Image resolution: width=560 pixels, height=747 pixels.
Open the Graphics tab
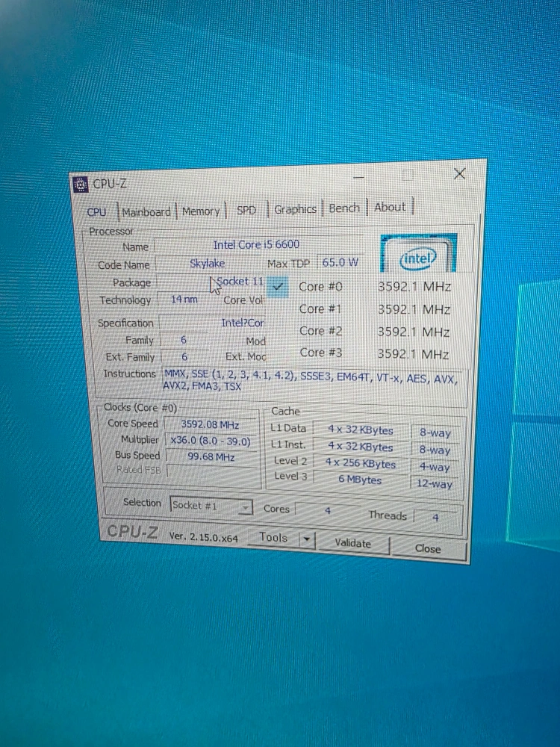point(295,209)
